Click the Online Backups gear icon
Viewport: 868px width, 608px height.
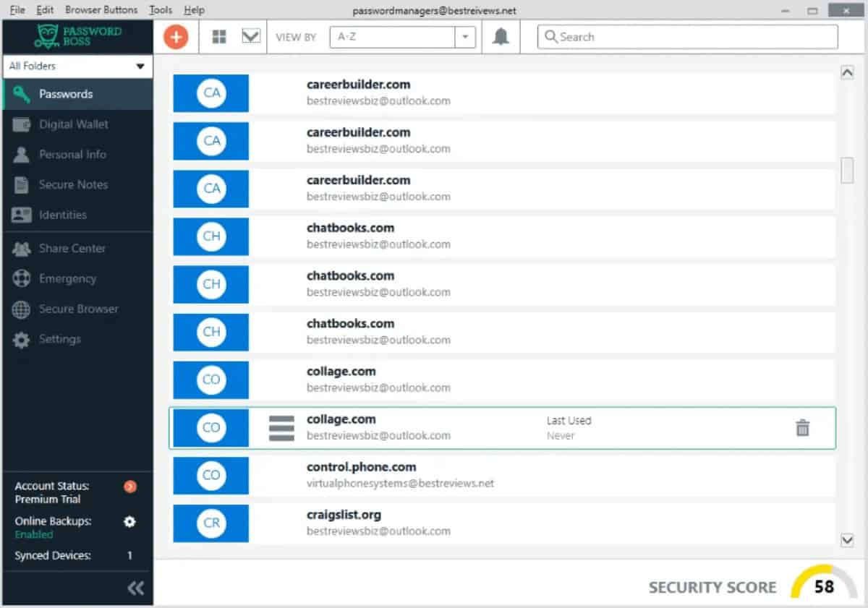pyautogui.click(x=129, y=521)
